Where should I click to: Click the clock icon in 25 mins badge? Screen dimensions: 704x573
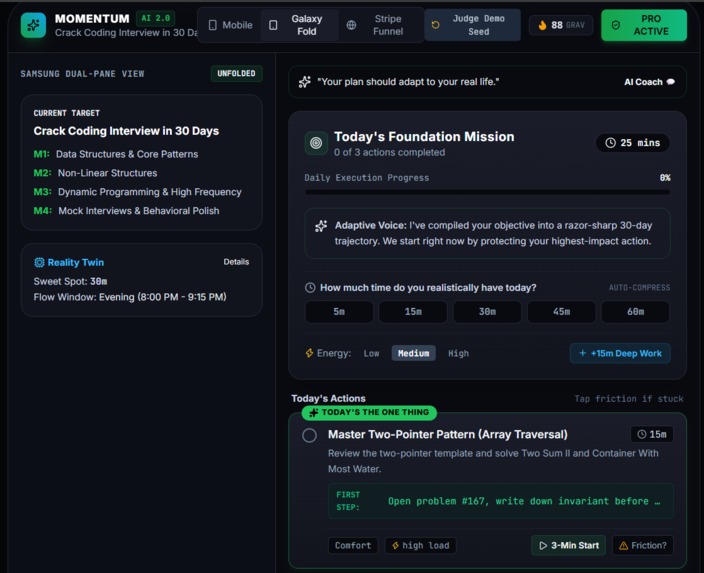coord(610,143)
